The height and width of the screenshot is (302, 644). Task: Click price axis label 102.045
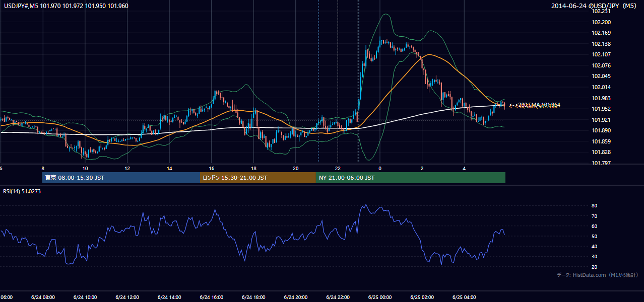click(x=602, y=76)
